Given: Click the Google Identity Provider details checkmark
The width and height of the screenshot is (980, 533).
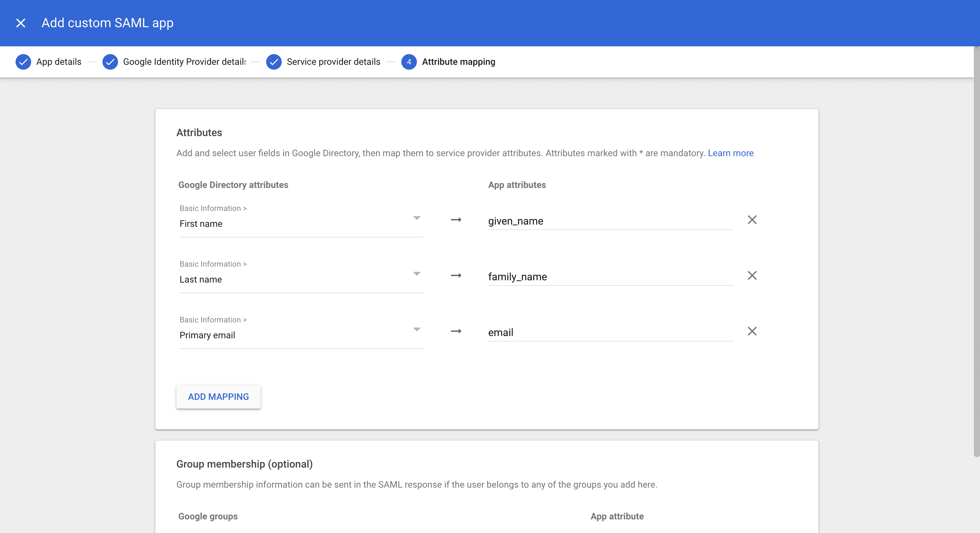Looking at the screenshot, I should point(110,62).
